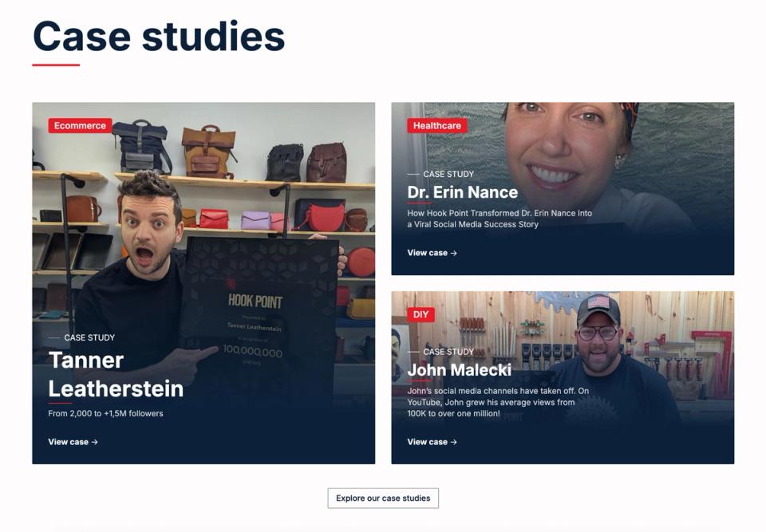Screen dimensions: 766x532
Task: Click the Case studies page heading
Action: click(x=159, y=37)
